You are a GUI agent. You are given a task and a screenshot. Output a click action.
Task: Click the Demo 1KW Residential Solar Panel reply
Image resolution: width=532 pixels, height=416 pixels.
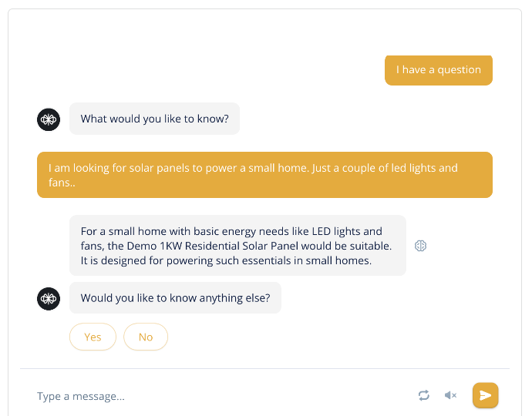pyautogui.click(x=237, y=246)
